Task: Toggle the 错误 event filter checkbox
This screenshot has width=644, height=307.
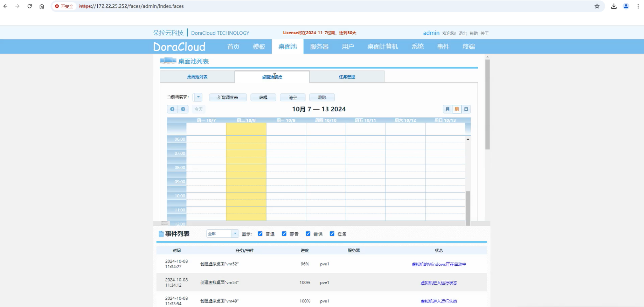Action: point(308,233)
